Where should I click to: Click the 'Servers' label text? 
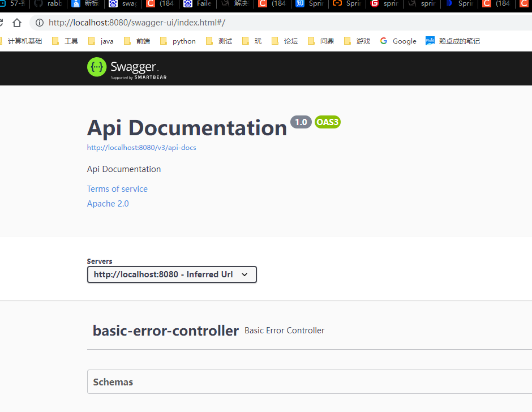100,261
